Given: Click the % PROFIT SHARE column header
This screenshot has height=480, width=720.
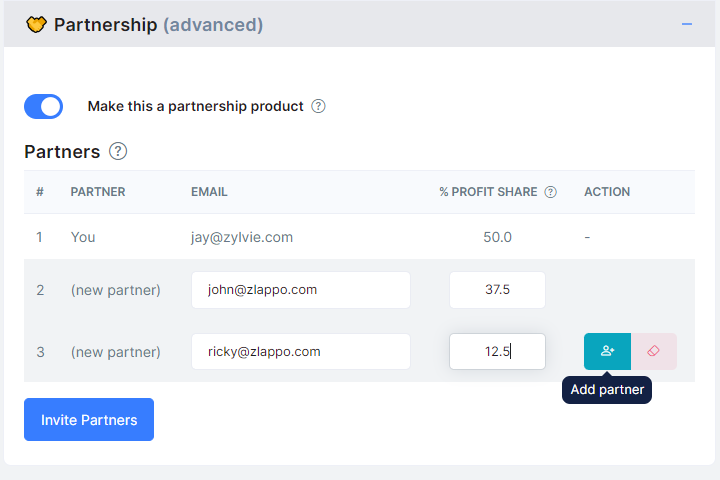Looking at the screenshot, I should click(x=488, y=192).
